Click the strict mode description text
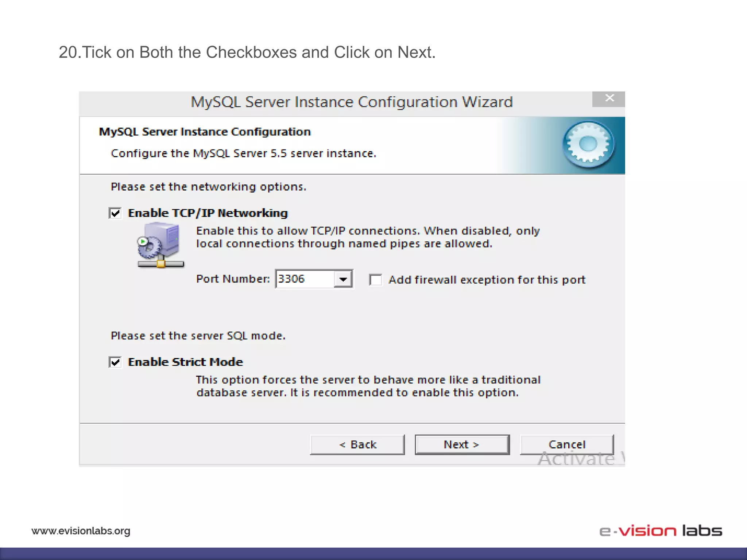Image resolution: width=747 pixels, height=560 pixels. pyautogui.click(x=368, y=386)
